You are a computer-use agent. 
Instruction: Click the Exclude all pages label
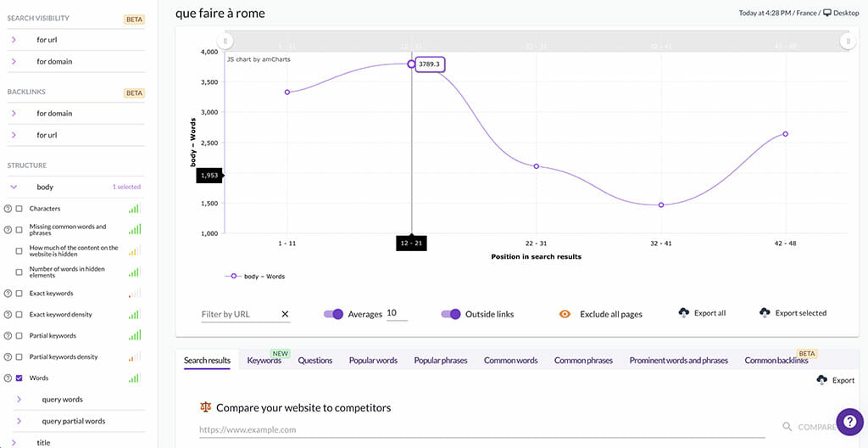pyautogui.click(x=611, y=314)
